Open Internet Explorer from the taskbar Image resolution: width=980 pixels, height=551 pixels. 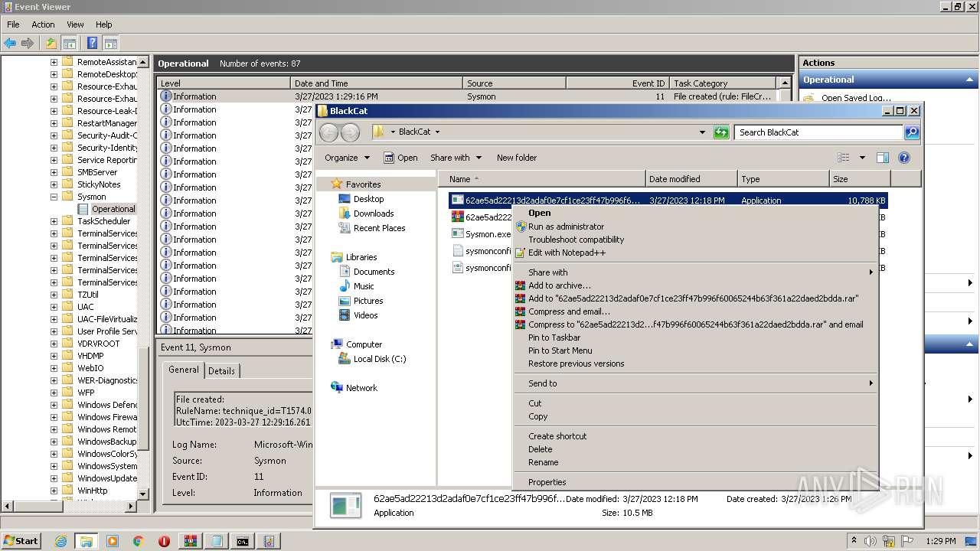pyautogui.click(x=61, y=541)
